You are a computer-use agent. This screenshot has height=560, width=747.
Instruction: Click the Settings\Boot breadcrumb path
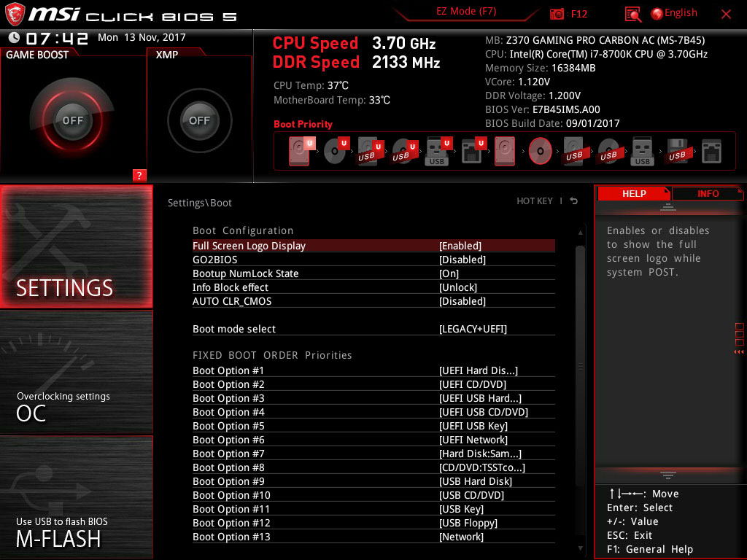point(200,203)
